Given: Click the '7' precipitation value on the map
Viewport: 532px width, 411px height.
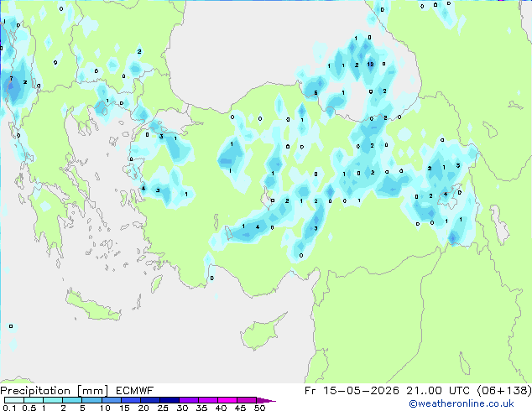Looking at the screenshot, I should pyautogui.click(x=11, y=78).
